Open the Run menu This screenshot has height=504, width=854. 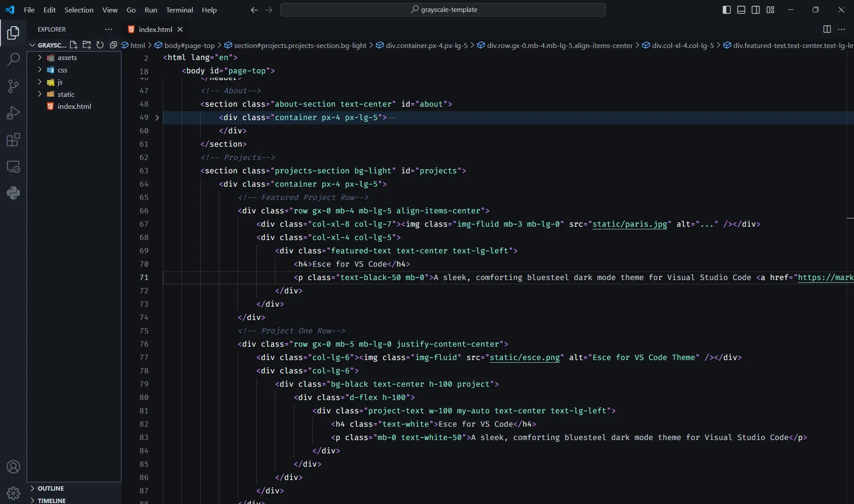pyautogui.click(x=151, y=10)
